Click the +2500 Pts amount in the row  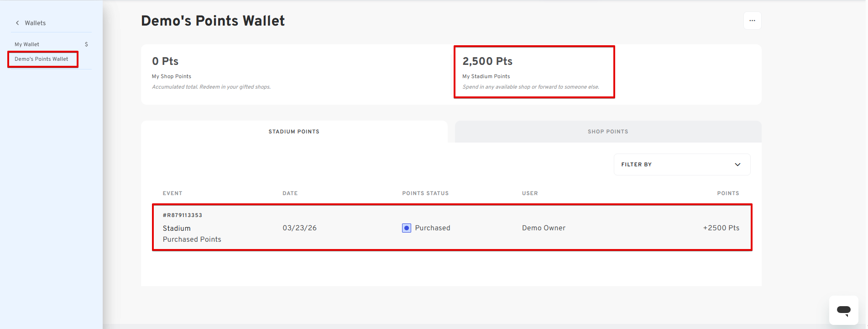(x=721, y=228)
